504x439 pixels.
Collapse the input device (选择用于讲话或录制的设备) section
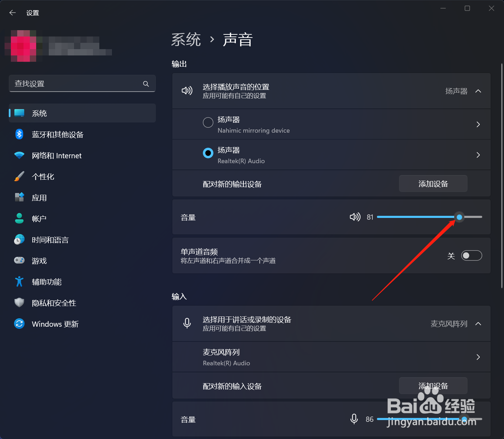478,324
